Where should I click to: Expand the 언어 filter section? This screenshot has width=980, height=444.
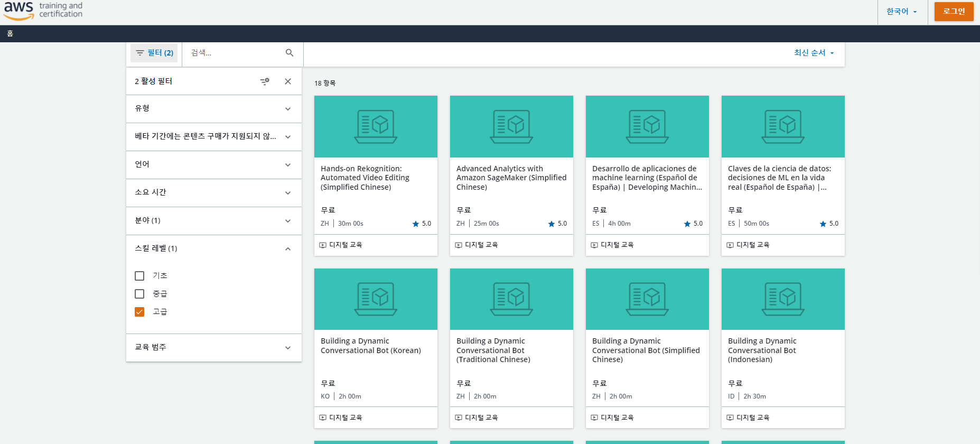tap(214, 165)
